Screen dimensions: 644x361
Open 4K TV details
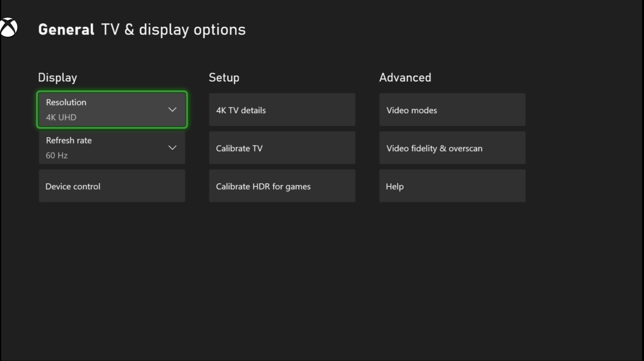[282, 110]
